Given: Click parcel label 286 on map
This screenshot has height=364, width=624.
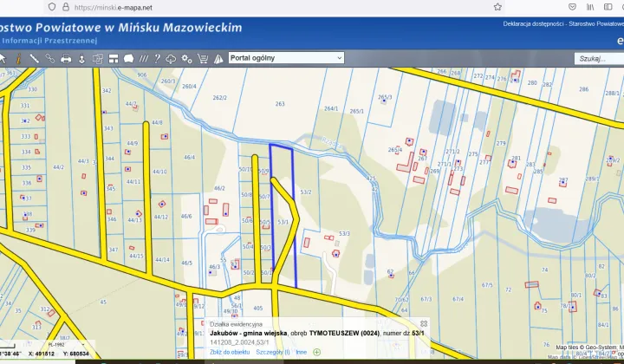Looking at the screenshot, I should pos(584,89).
